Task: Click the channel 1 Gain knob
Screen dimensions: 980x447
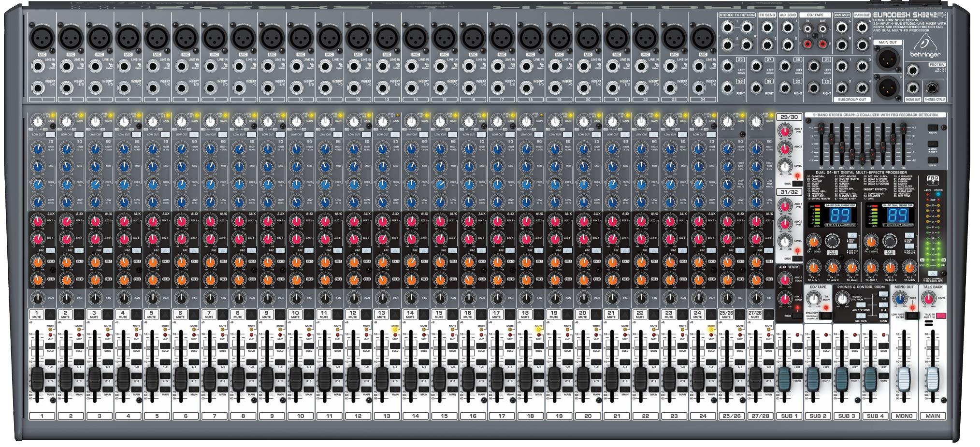Action: click(38, 121)
